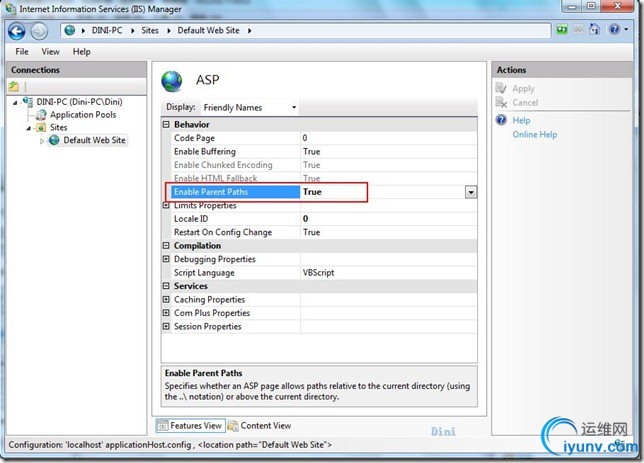Image resolution: width=644 pixels, height=463 pixels.
Task: Click the IIS Manager title bar icon
Action: (x=10, y=8)
